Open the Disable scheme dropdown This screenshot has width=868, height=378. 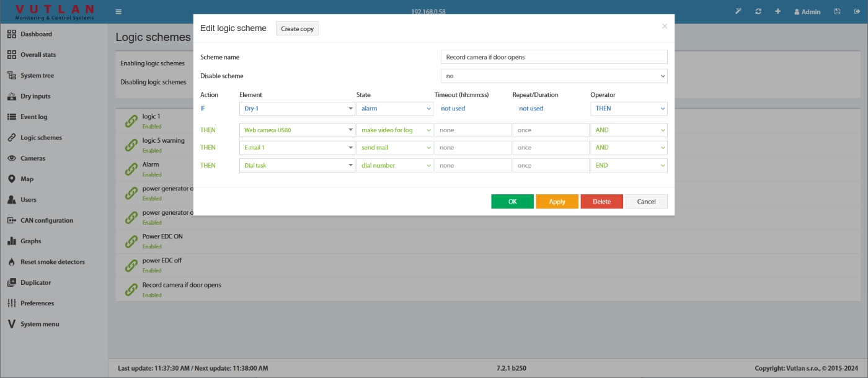[554, 75]
